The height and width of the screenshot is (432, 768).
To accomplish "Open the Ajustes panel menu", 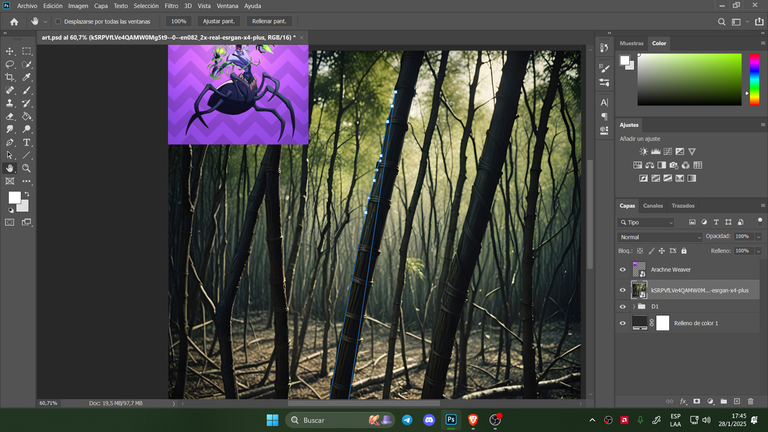I will pyautogui.click(x=763, y=124).
